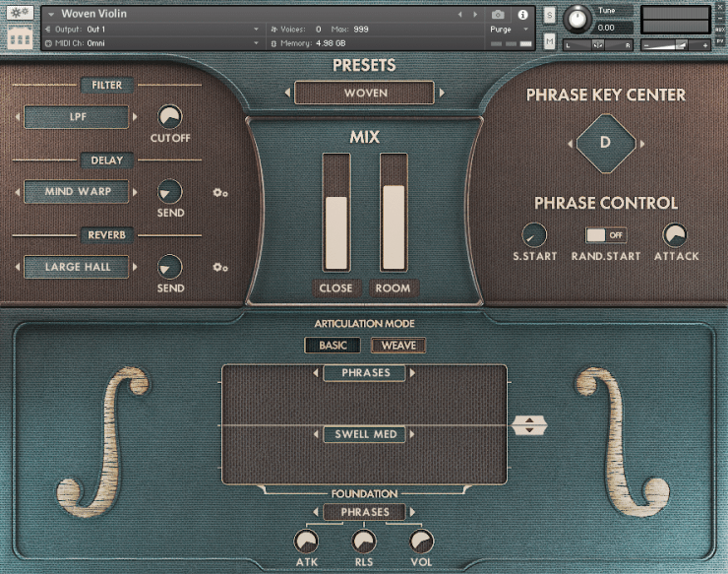Open the instrument info icon
This screenshot has height=574, width=728.
(x=522, y=15)
